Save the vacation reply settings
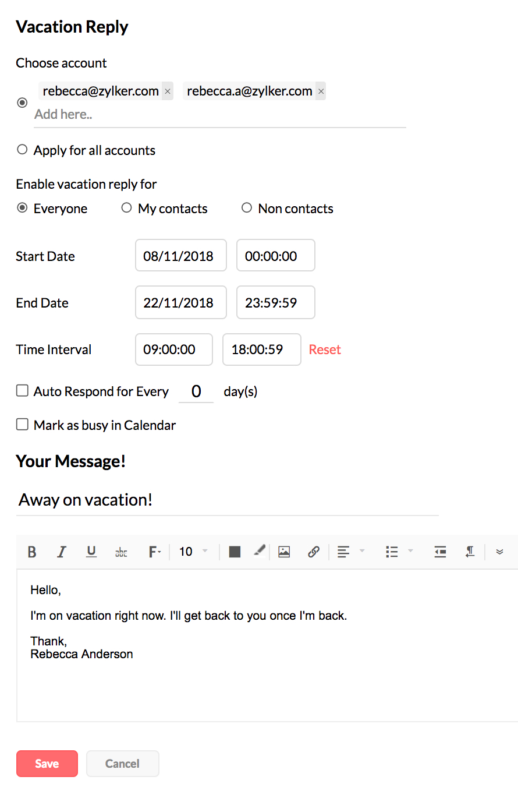Screen dimensions: 518x812 [47, 764]
